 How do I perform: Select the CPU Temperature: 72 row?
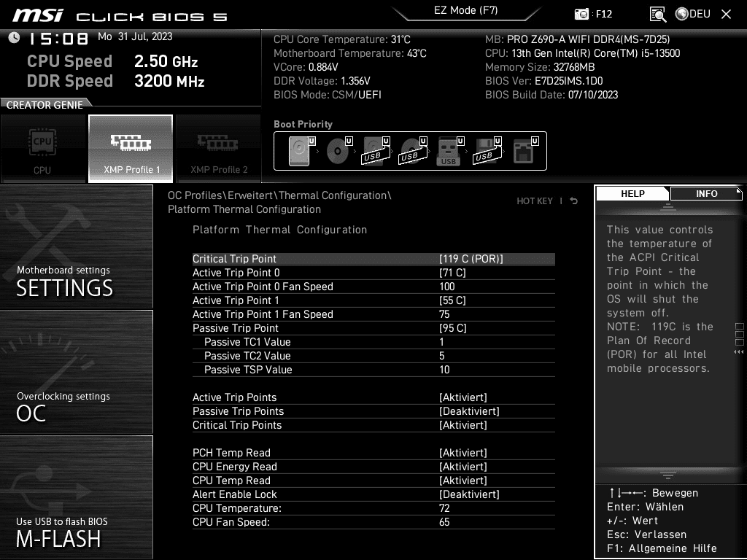point(373,508)
